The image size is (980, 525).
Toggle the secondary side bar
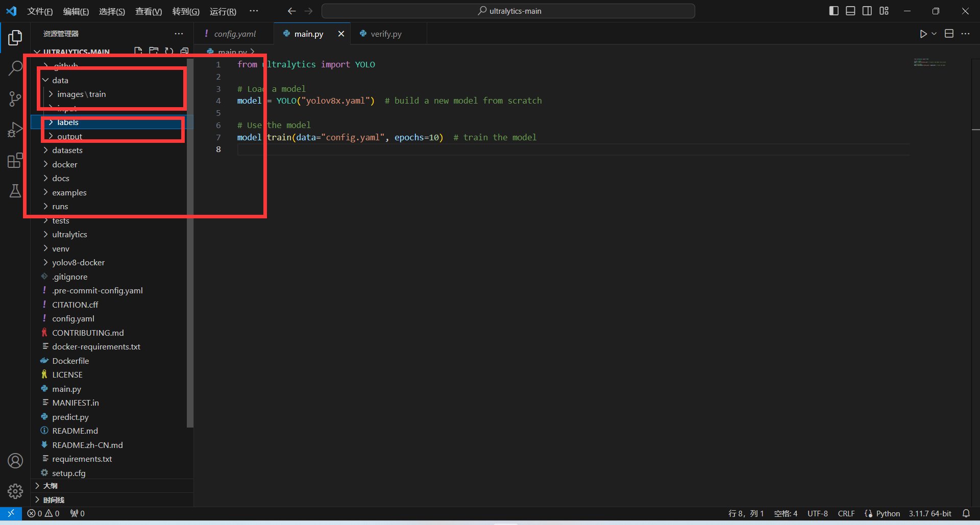867,11
